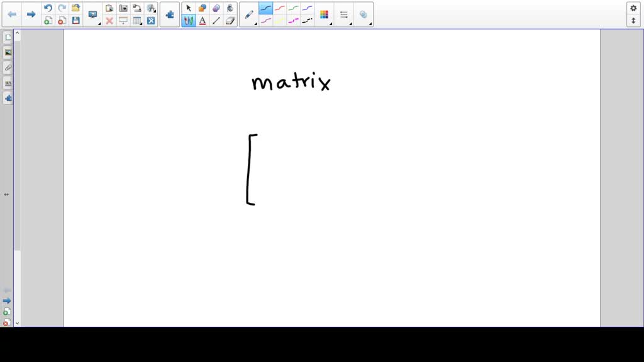Open the Properties side tab

[8, 83]
